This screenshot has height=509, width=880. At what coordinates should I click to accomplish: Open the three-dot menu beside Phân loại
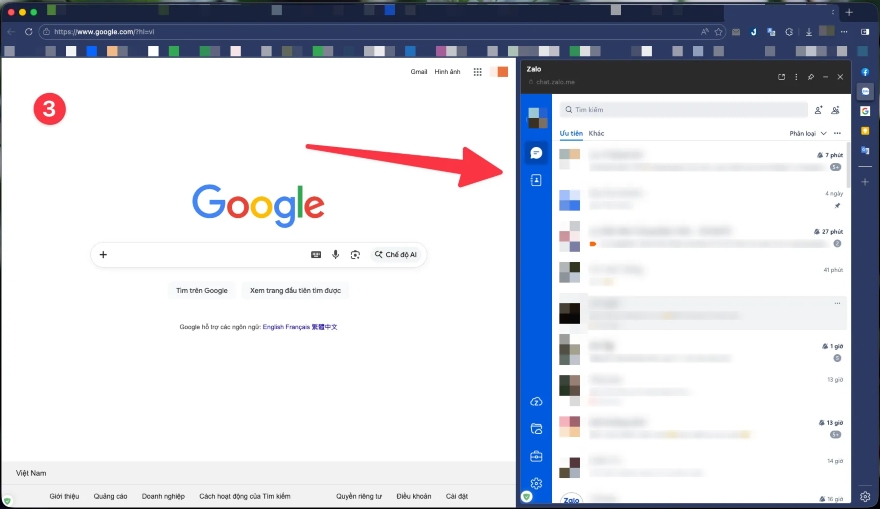point(837,133)
